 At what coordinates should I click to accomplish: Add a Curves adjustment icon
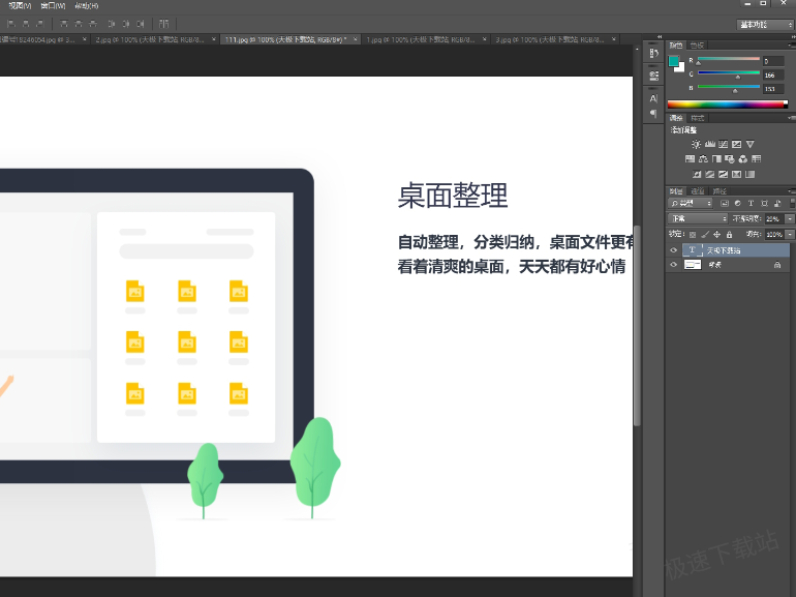[x=723, y=144]
